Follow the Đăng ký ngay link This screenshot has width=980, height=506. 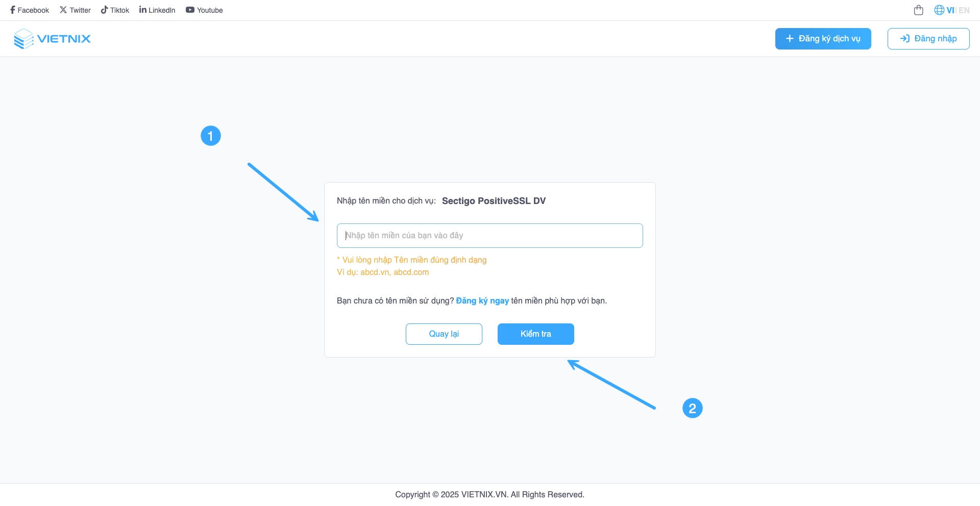(x=482, y=301)
